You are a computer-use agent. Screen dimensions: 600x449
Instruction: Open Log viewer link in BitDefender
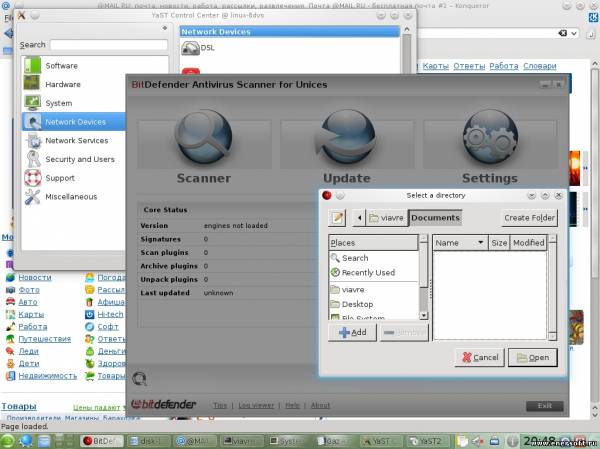point(256,405)
